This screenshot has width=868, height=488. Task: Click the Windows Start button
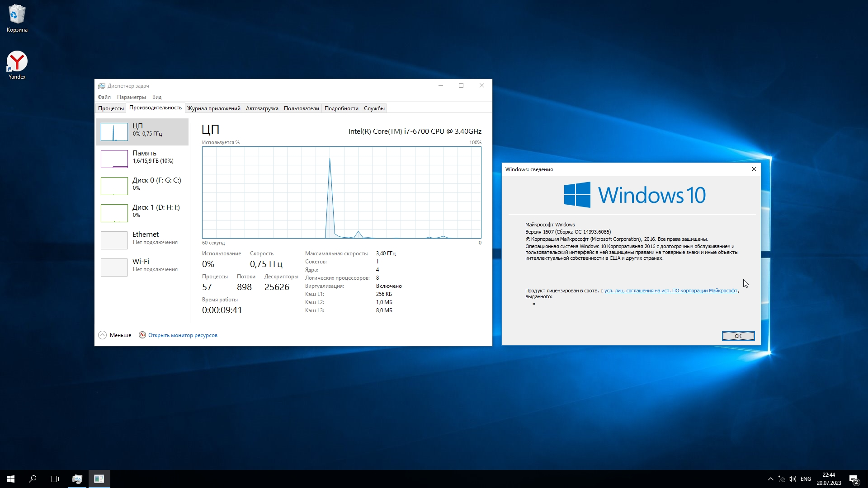(x=11, y=479)
